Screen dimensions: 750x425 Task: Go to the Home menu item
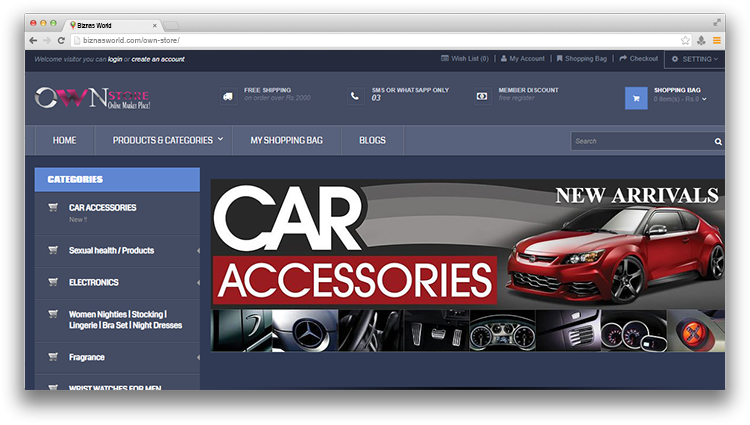click(x=64, y=140)
